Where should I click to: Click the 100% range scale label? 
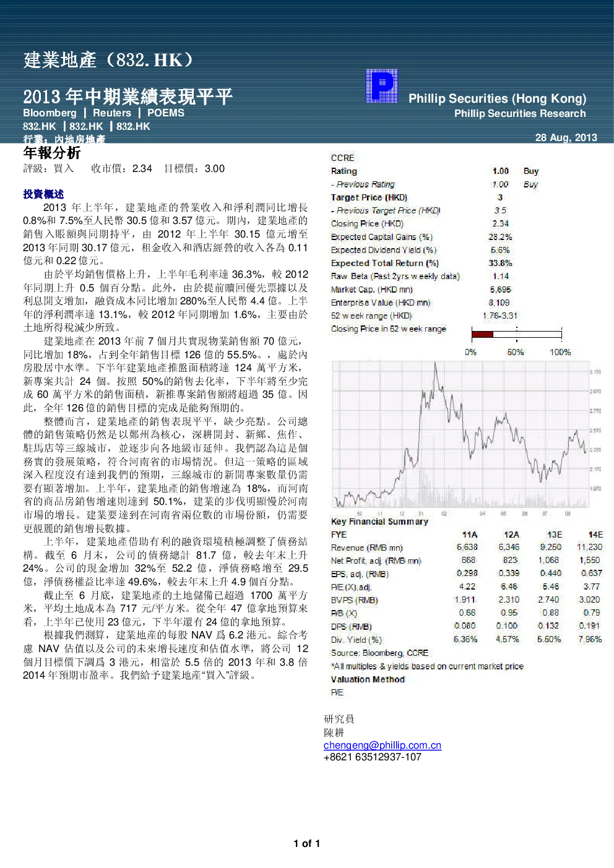pos(560,352)
